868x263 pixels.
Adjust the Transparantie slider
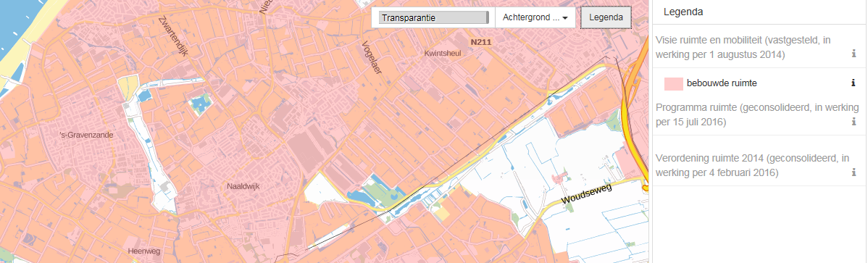433,17
